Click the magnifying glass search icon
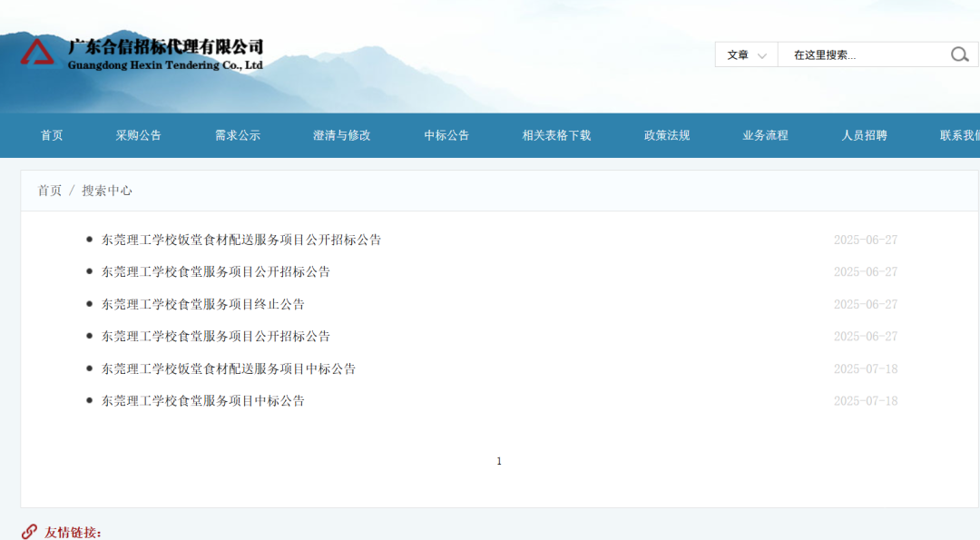This screenshot has height=540, width=980. pos(959,54)
